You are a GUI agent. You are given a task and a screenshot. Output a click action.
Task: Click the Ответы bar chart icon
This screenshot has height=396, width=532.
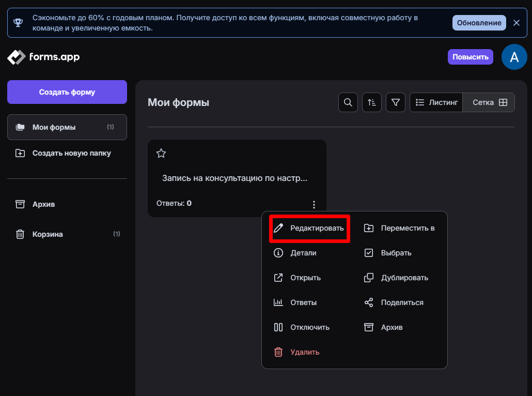click(278, 302)
